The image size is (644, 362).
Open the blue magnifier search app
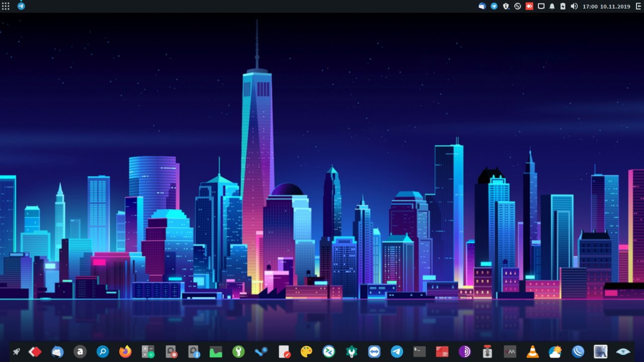coord(103,351)
